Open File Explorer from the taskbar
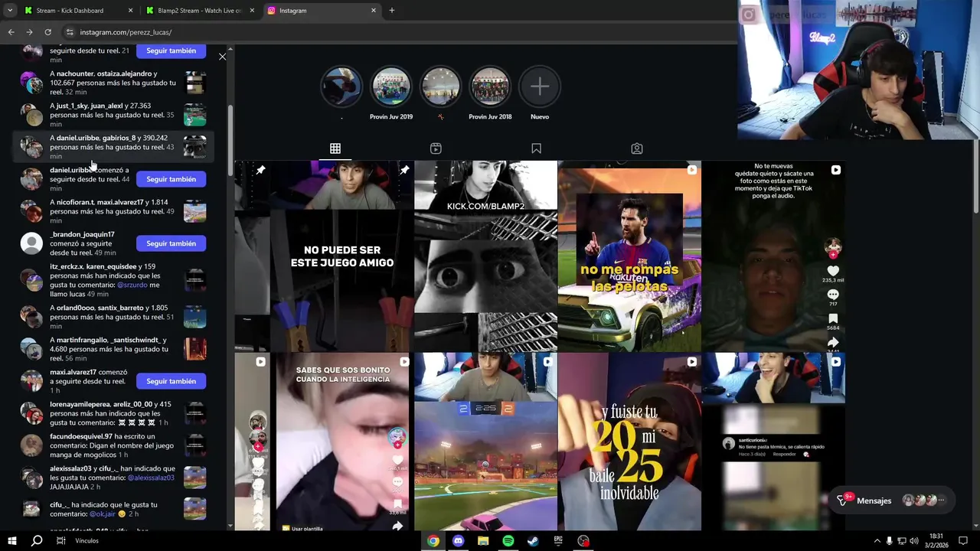This screenshot has height=551, width=980. [x=483, y=541]
